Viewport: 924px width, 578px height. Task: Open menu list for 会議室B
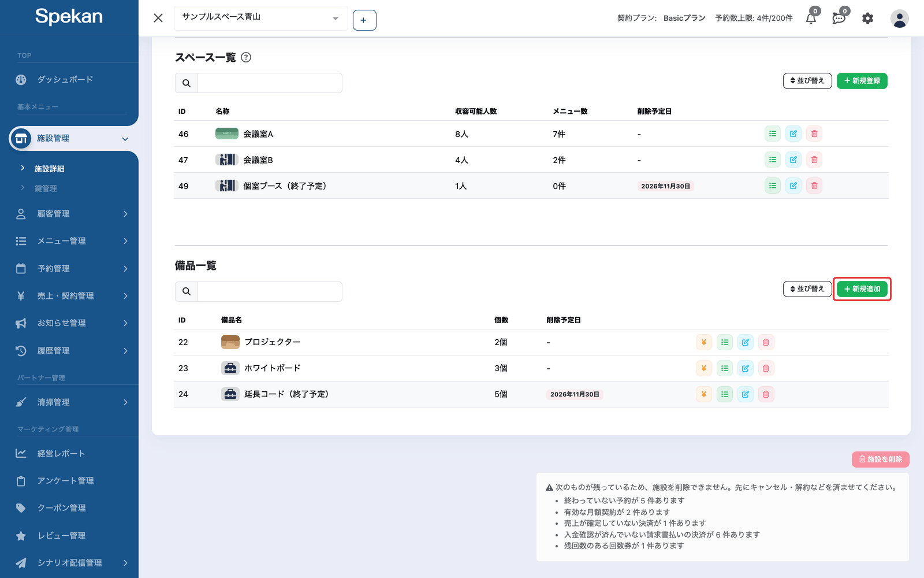773,160
